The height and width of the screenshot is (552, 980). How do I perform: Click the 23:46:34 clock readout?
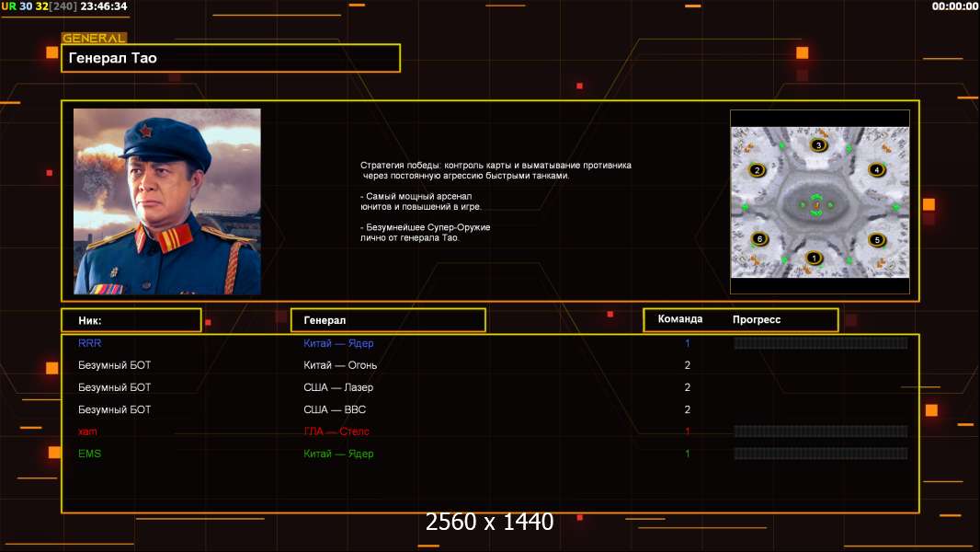104,6
